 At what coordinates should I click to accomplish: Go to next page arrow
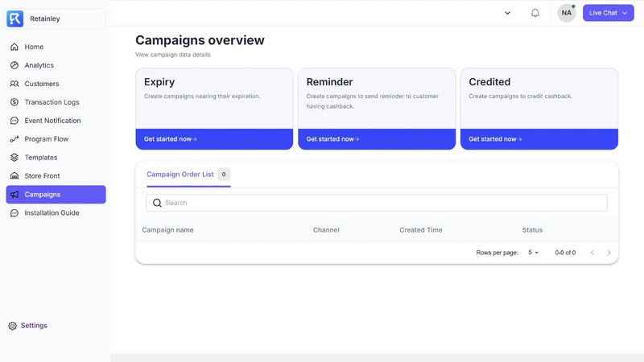609,253
